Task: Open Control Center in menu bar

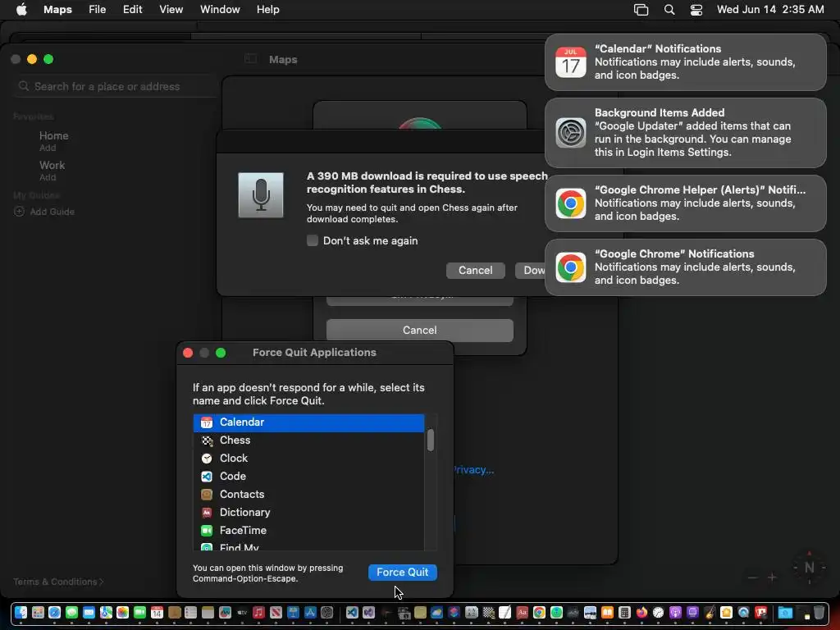Action: click(696, 10)
